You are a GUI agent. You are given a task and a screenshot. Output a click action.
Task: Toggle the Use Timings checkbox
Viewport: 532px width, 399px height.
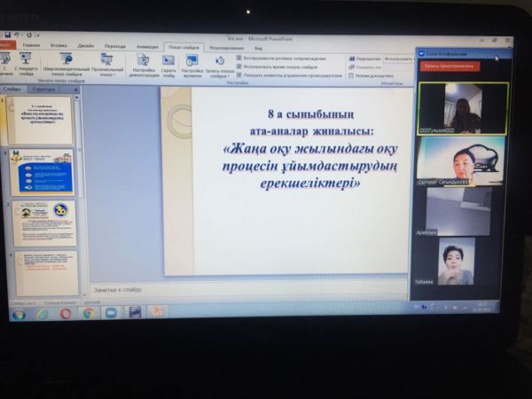tap(239, 67)
